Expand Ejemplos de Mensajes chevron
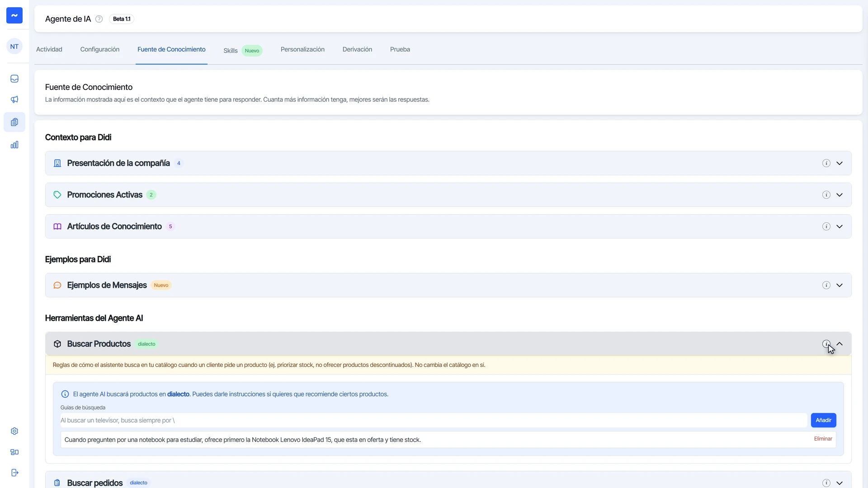The width and height of the screenshot is (868, 488). pyautogui.click(x=840, y=285)
